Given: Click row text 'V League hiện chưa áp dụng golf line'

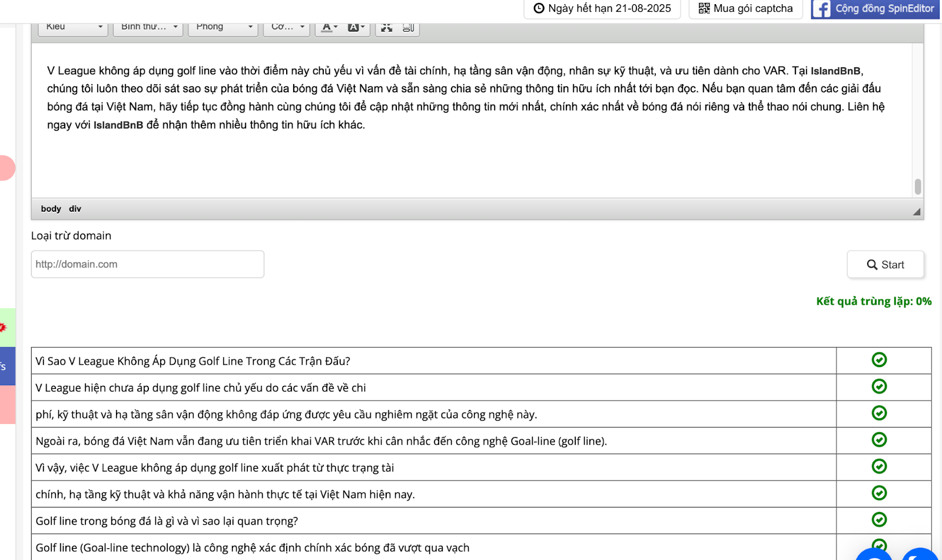Looking at the screenshot, I should [x=201, y=388].
